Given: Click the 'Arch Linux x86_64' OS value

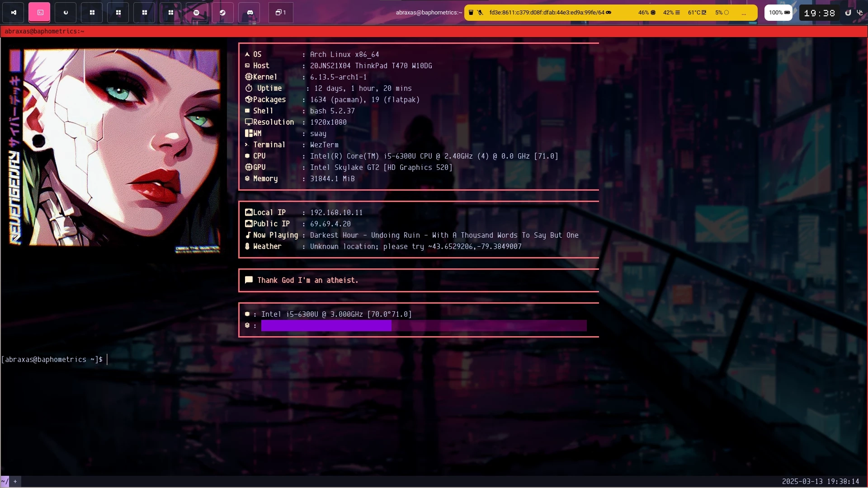Looking at the screenshot, I should click(344, 55).
